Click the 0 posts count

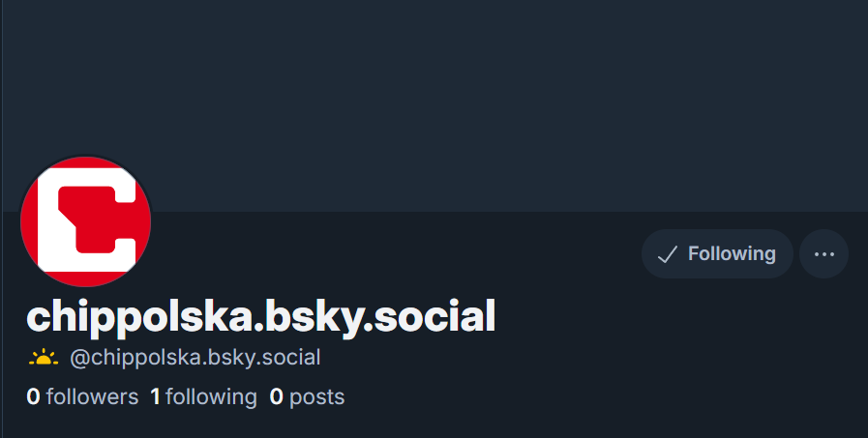tap(307, 396)
